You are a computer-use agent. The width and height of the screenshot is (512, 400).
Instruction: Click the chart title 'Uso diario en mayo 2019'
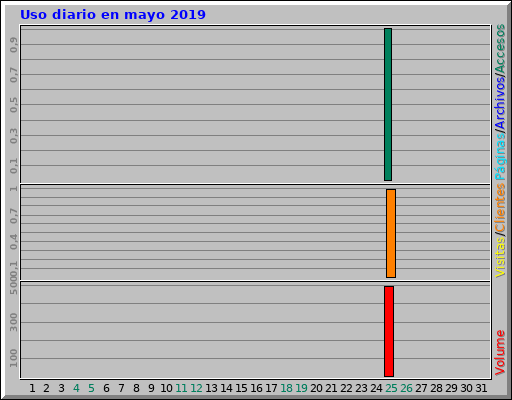point(113,15)
